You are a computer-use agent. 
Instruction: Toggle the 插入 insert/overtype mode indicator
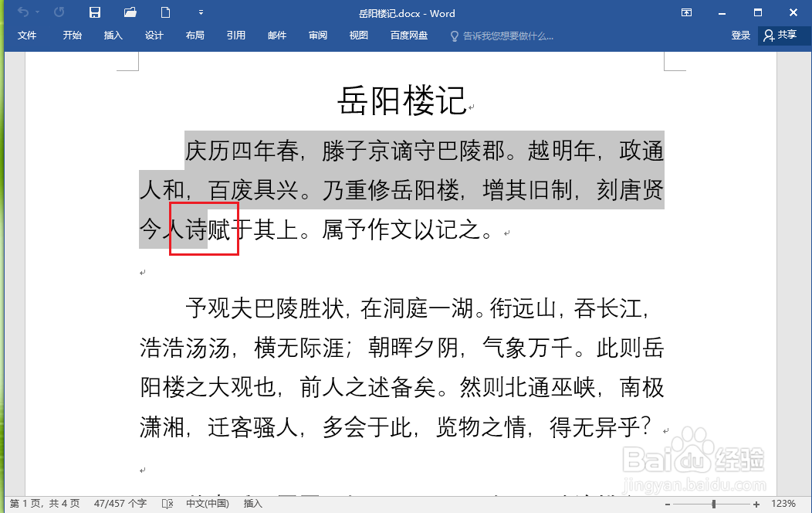[x=253, y=504]
